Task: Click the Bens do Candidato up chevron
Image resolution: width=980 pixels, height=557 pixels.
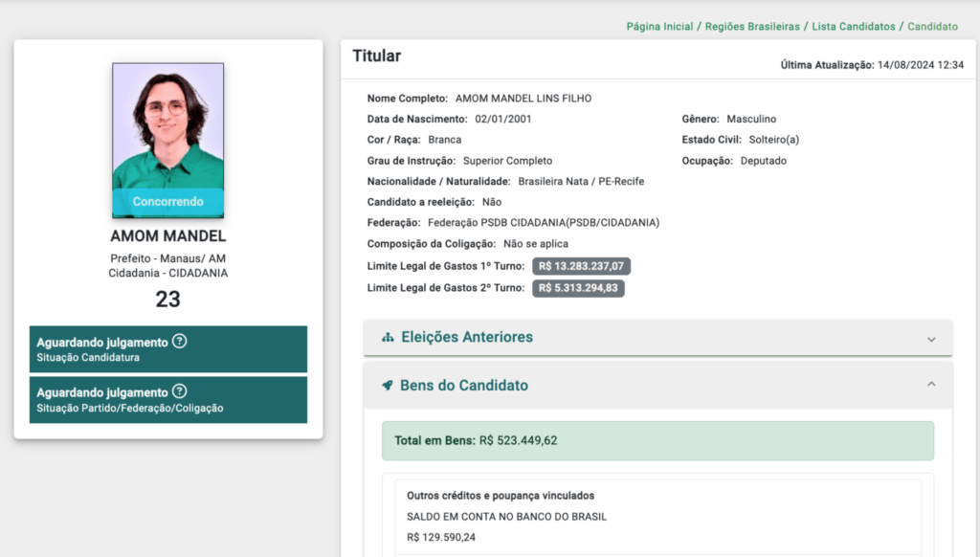Action: pos(931,384)
